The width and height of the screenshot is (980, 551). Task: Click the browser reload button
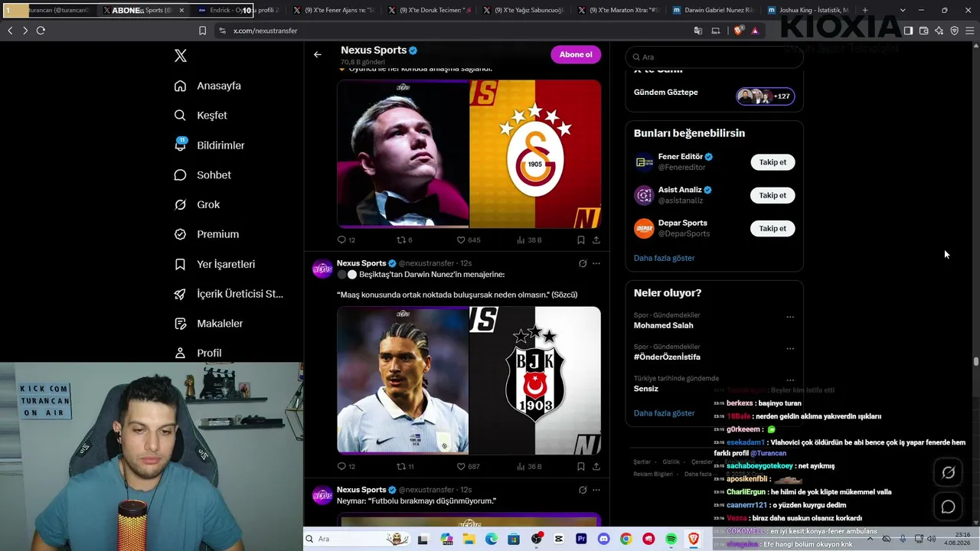[x=41, y=31]
